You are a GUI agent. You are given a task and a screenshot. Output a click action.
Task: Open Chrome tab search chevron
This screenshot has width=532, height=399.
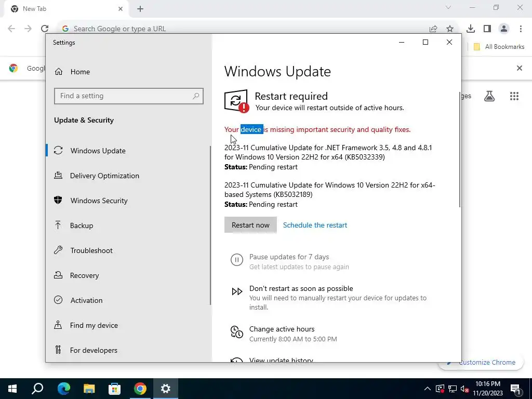pos(448,7)
